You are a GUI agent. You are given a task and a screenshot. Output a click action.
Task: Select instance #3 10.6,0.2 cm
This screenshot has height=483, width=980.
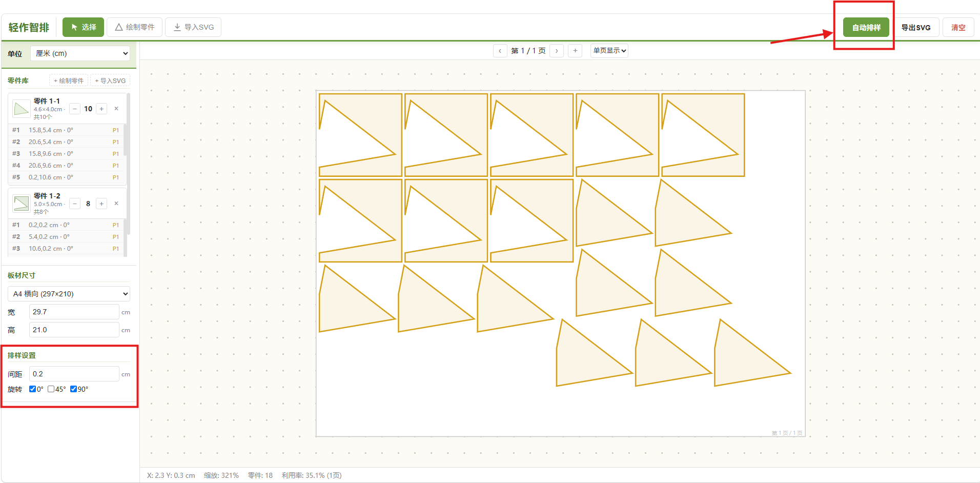(66, 249)
